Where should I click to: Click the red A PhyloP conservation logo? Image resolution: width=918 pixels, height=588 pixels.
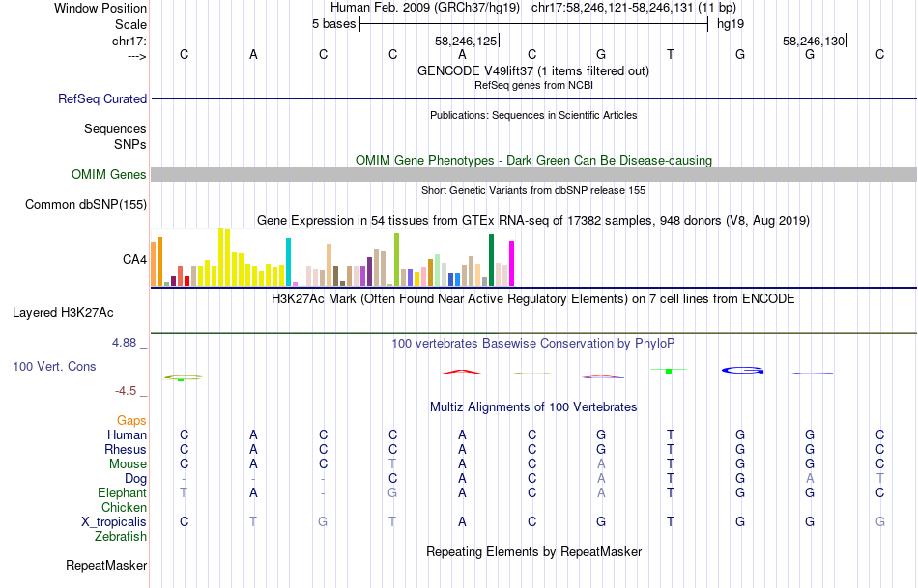(x=462, y=372)
